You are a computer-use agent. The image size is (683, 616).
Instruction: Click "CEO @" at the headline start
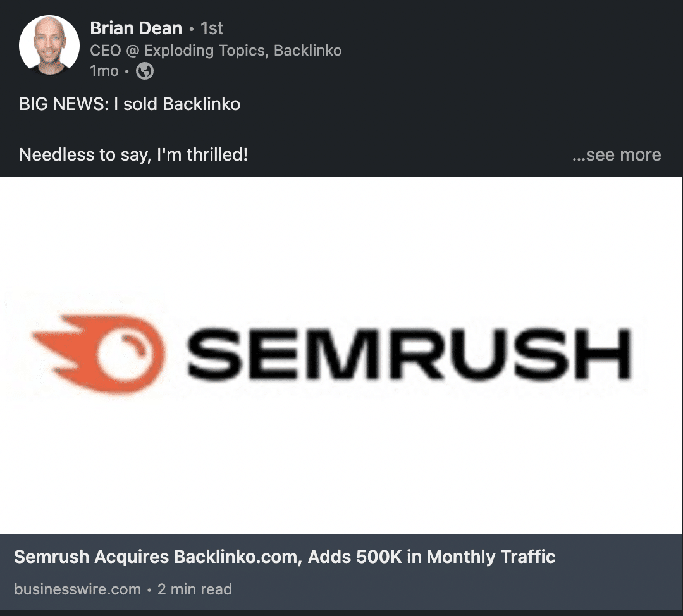pos(114,51)
